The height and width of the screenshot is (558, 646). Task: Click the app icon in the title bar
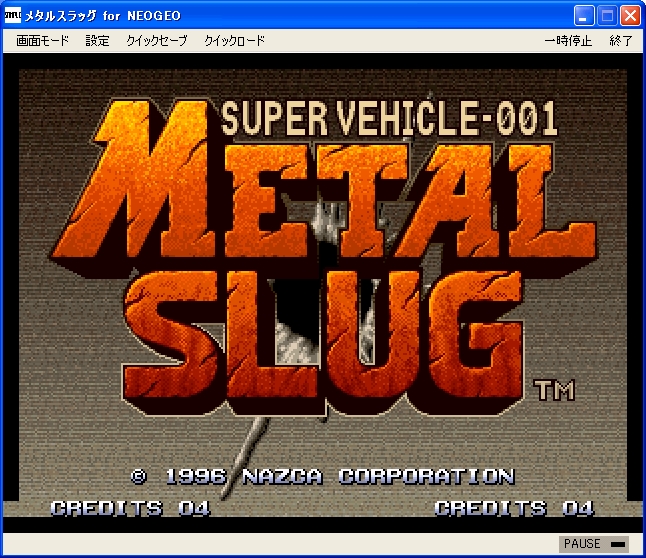(12, 16)
